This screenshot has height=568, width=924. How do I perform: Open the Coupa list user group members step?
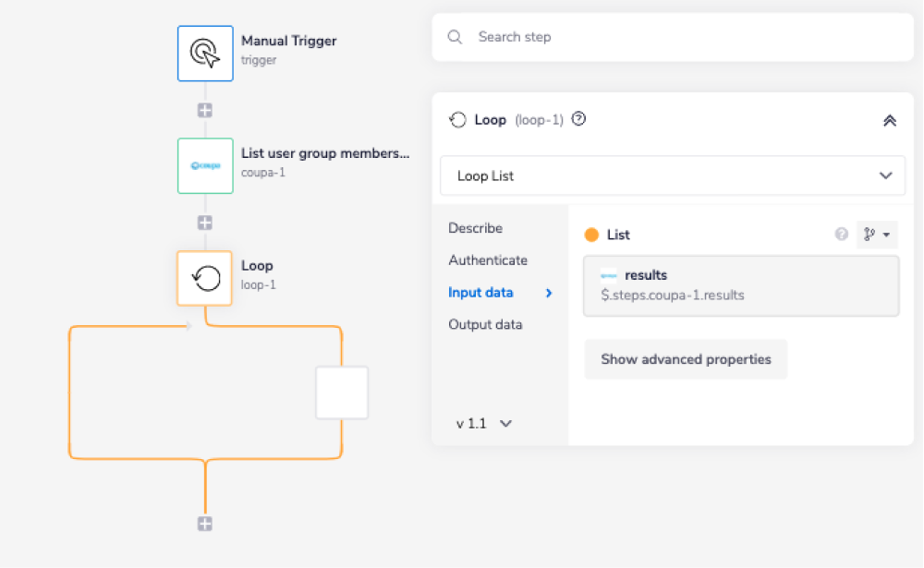coord(205,166)
